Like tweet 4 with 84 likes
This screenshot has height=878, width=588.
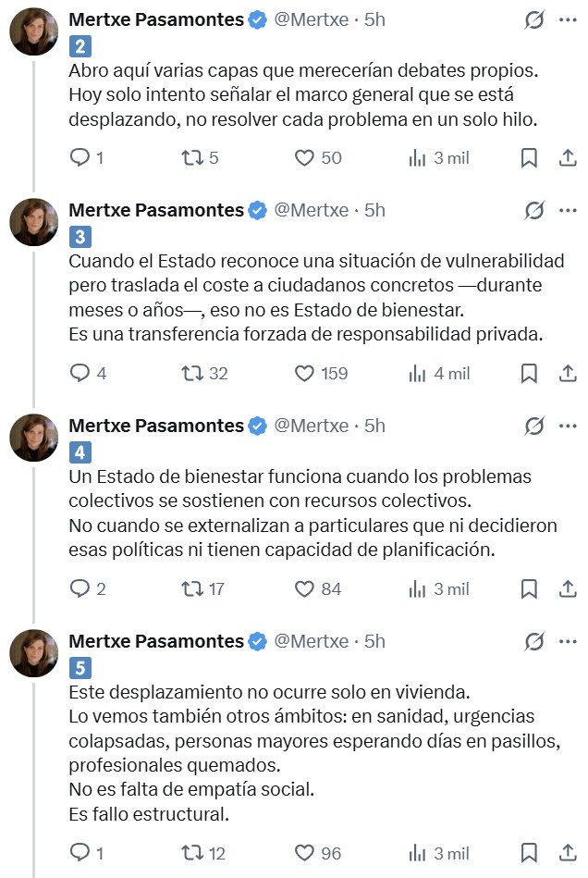(x=304, y=589)
